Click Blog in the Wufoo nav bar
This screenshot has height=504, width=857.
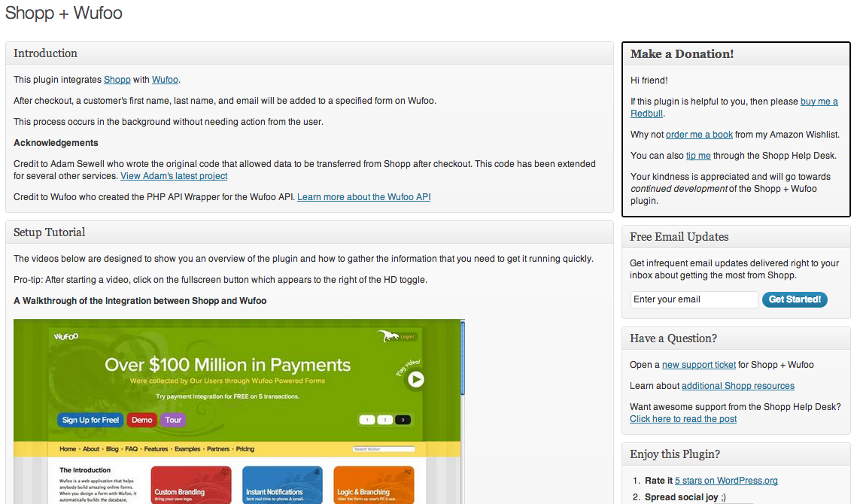pyautogui.click(x=112, y=449)
